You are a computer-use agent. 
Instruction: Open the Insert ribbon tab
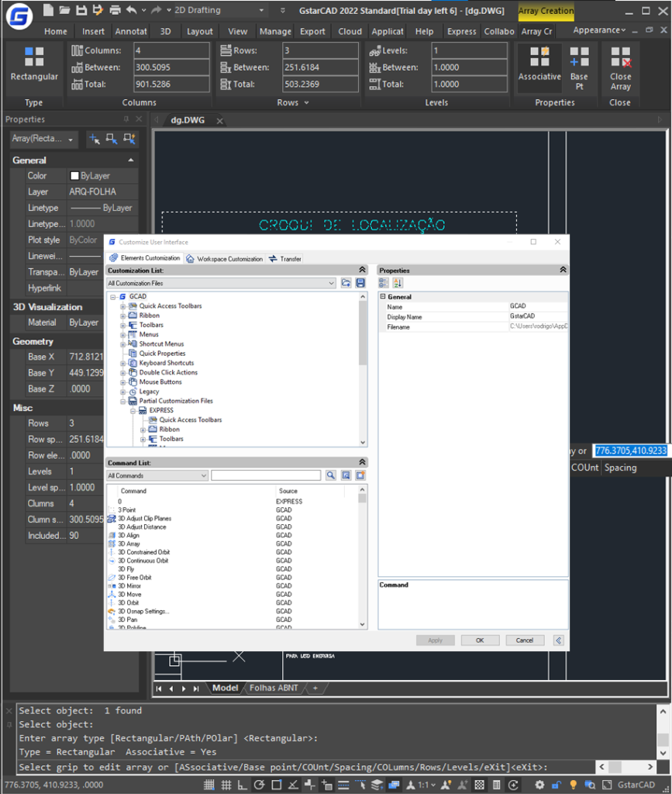coord(93,31)
